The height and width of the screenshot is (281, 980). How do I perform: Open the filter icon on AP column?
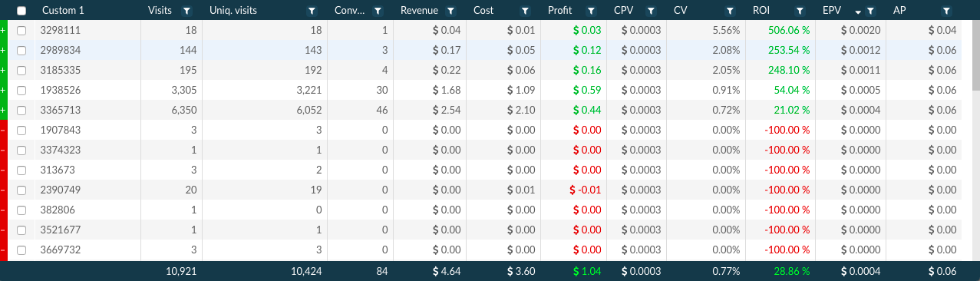946,11
